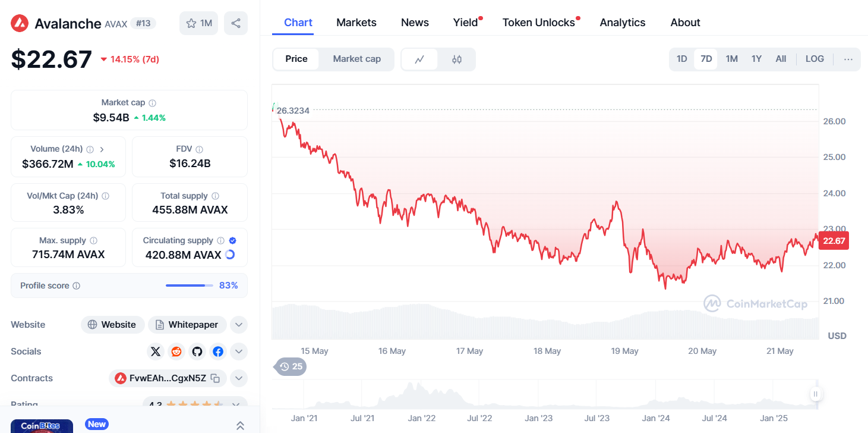Select the 1Y time range button

click(x=756, y=59)
